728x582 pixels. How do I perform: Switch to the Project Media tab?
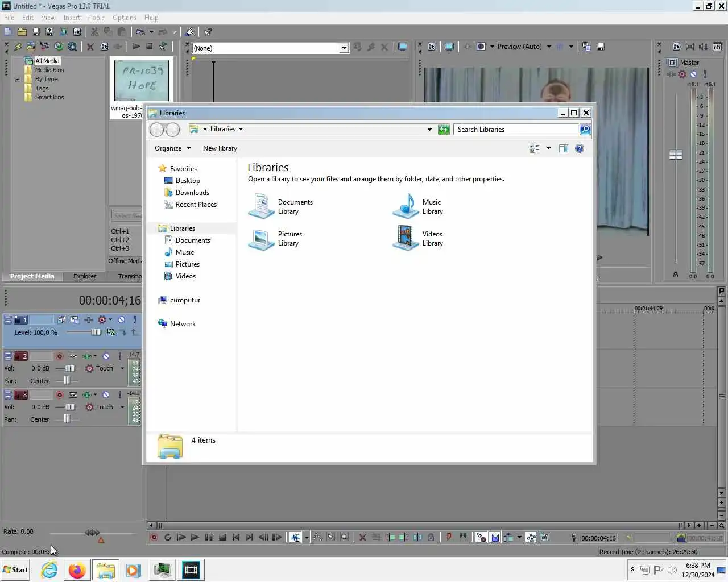click(x=32, y=276)
